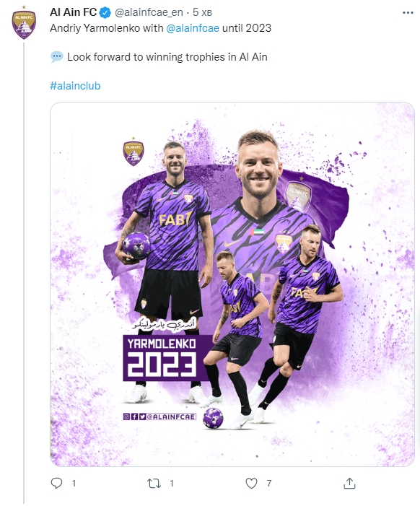Click the Al Ain FC display name
Screen dimensions: 420x506
(73, 12)
